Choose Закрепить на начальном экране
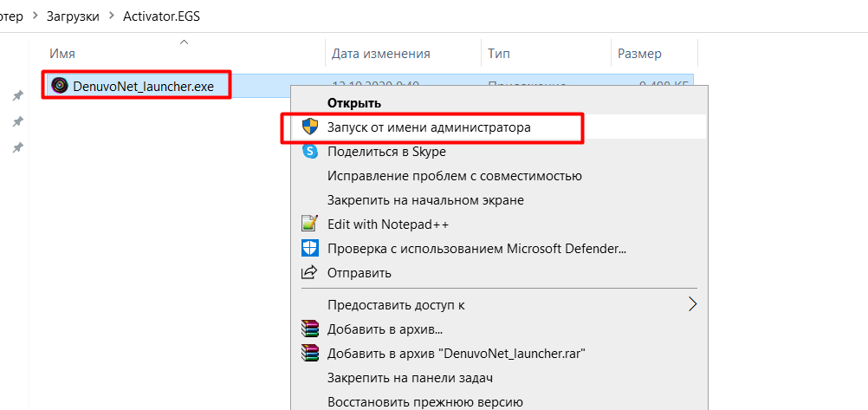 (424, 199)
